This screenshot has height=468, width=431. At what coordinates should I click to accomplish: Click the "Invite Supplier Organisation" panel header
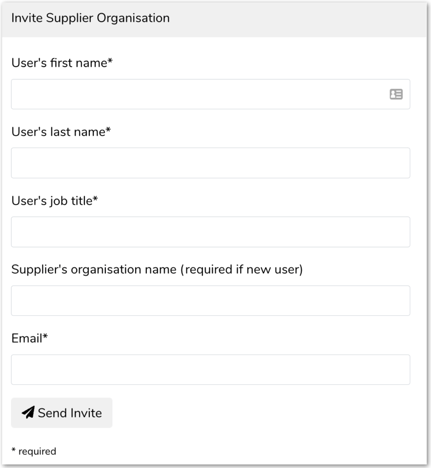pos(90,18)
